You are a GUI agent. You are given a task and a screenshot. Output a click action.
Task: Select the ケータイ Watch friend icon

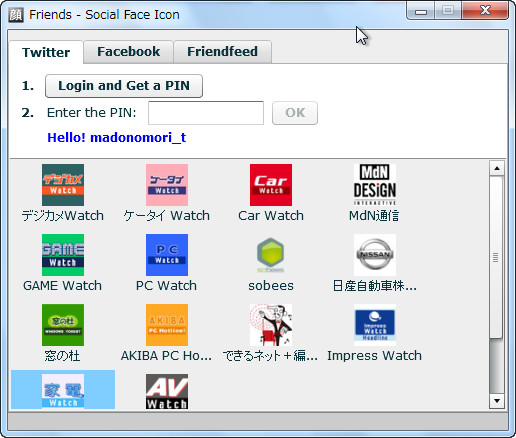(x=167, y=185)
